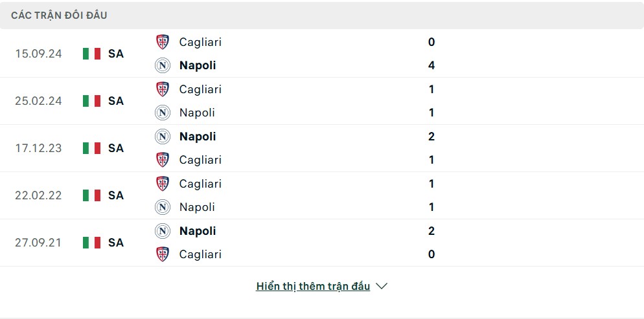Click Cagliari crest in 17.12.23 match
The image size is (644, 319).
click(x=163, y=159)
